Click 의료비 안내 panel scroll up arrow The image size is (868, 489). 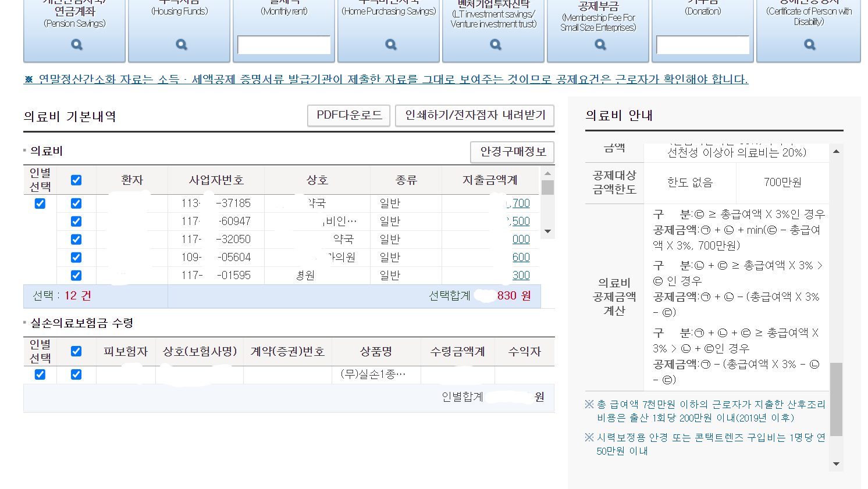coord(836,151)
